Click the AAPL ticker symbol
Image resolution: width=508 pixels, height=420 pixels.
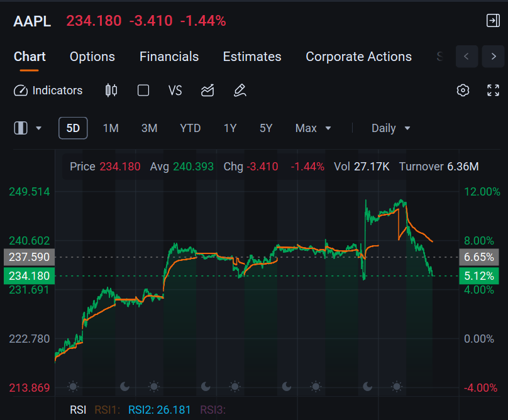[32, 21]
